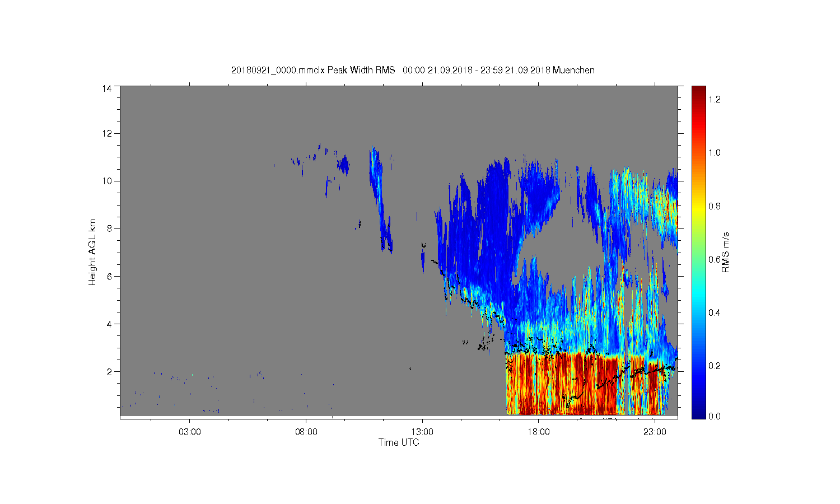The width and height of the screenshot is (840, 504).
Task: Click the 18:00 time tick label
Action: [x=539, y=432]
